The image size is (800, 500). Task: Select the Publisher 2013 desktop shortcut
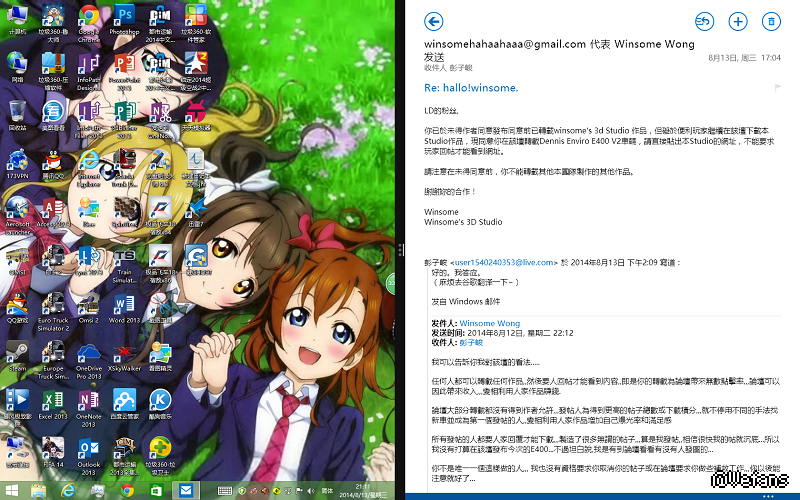(x=124, y=119)
